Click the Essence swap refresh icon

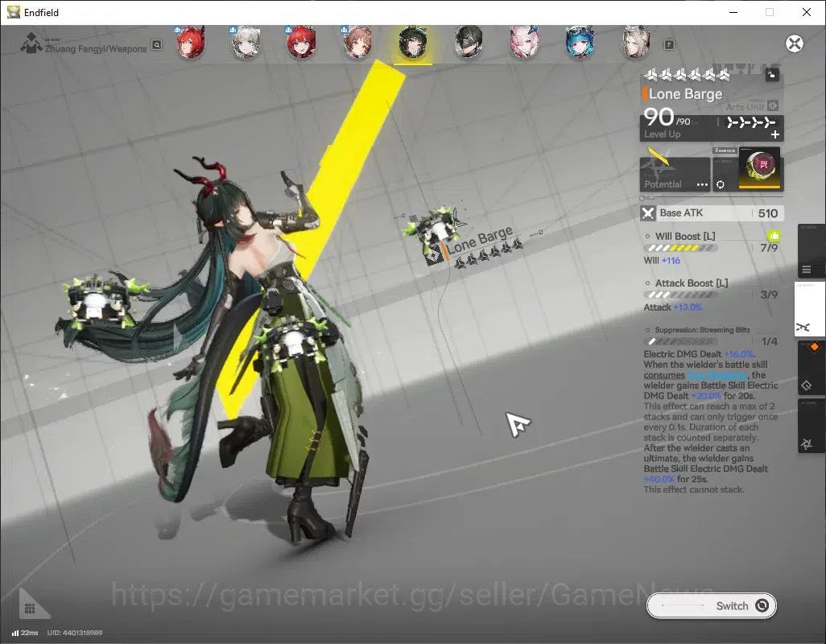(x=720, y=184)
